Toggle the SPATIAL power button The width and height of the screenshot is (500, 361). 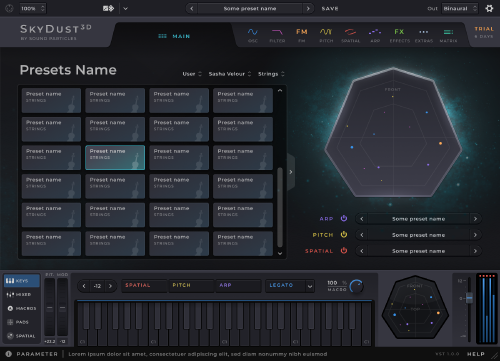(x=344, y=250)
